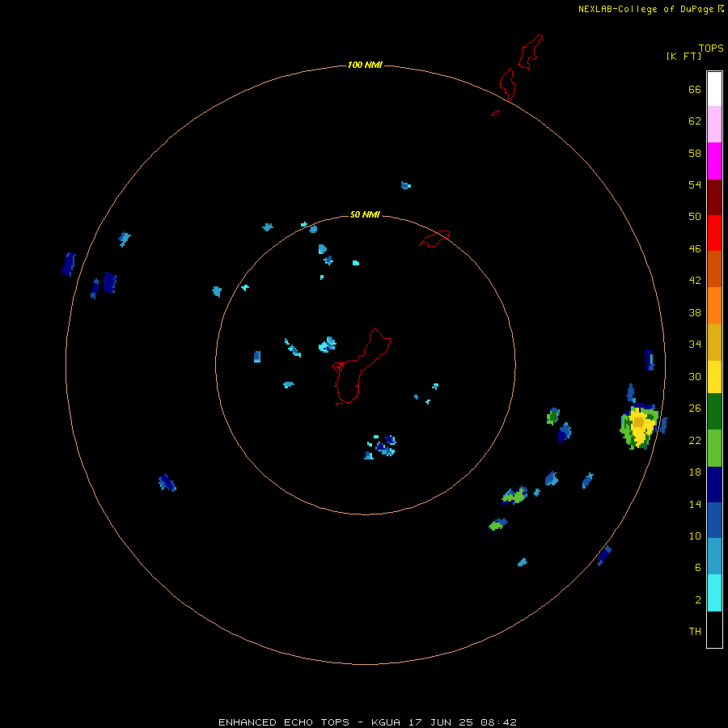This screenshot has width=728, height=728.
Task: Select the navy blue legend swatch
Action: point(714,485)
